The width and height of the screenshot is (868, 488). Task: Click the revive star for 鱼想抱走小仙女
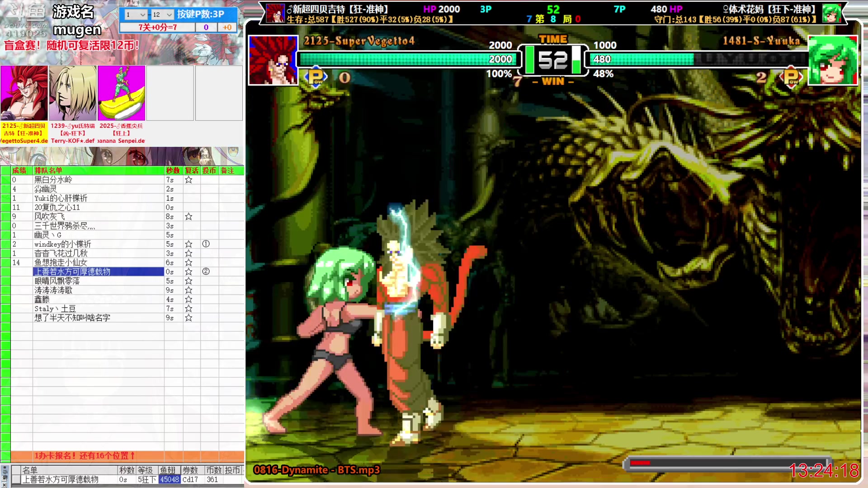click(x=189, y=263)
